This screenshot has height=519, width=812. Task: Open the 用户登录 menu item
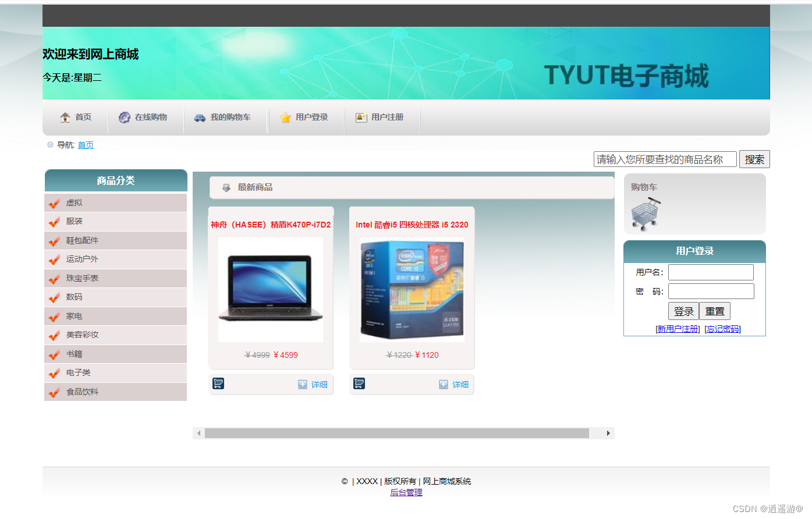312,117
